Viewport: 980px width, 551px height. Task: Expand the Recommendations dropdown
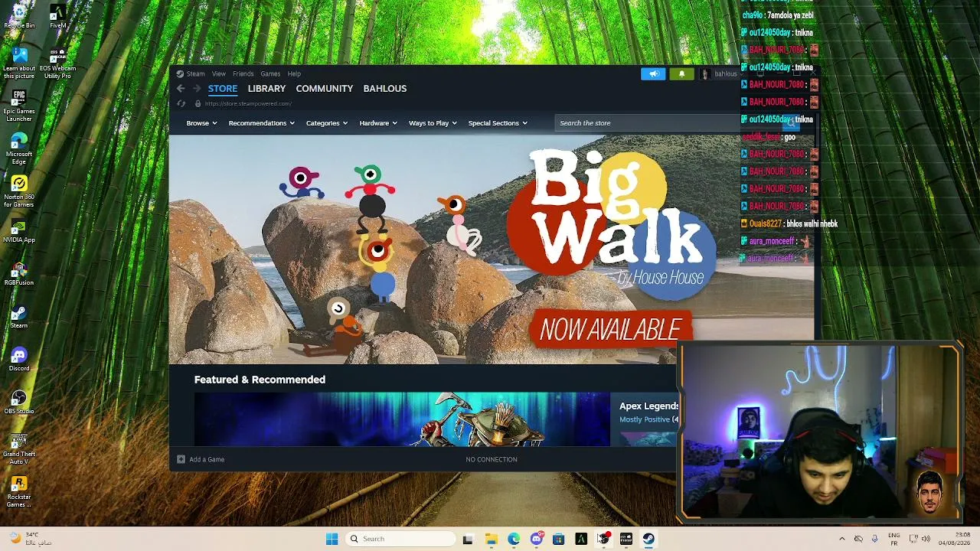261,123
